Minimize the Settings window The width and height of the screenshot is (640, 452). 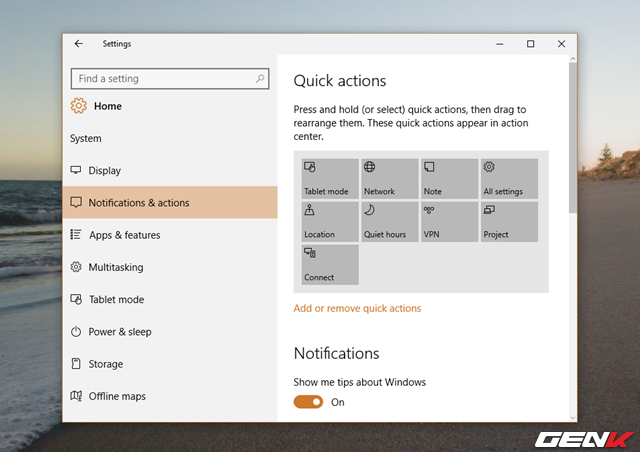500,44
